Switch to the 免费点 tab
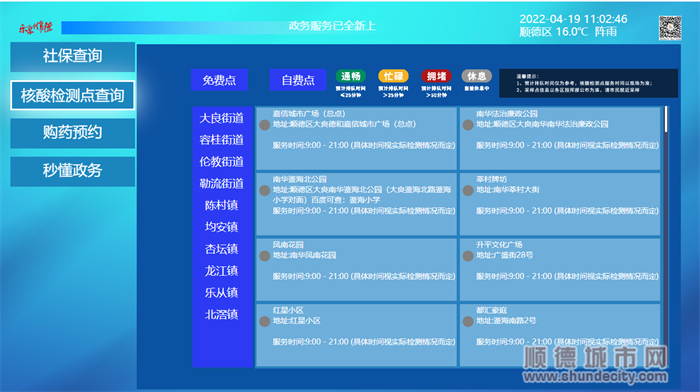 (x=219, y=80)
